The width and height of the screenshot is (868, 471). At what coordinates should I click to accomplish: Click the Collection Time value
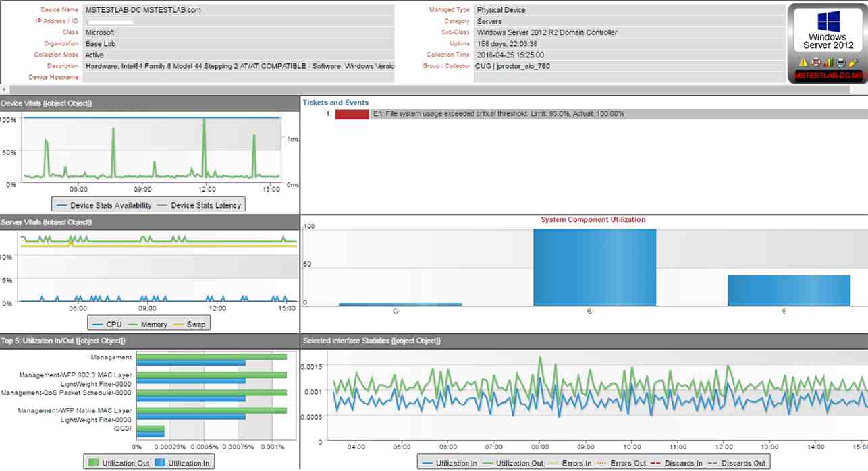(x=629, y=55)
